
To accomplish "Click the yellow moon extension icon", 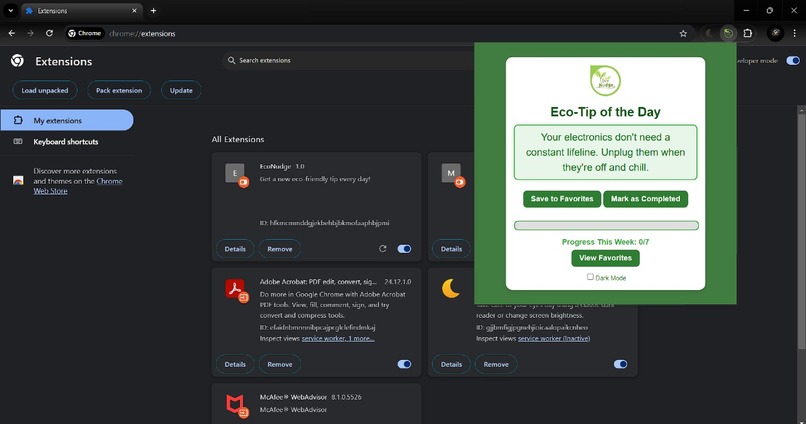I will 451,288.
